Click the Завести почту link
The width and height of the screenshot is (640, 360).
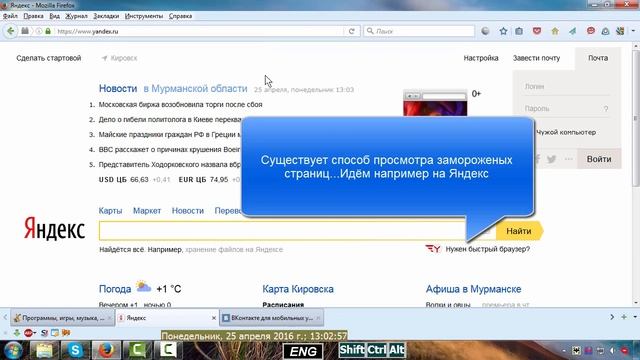point(536,58)
